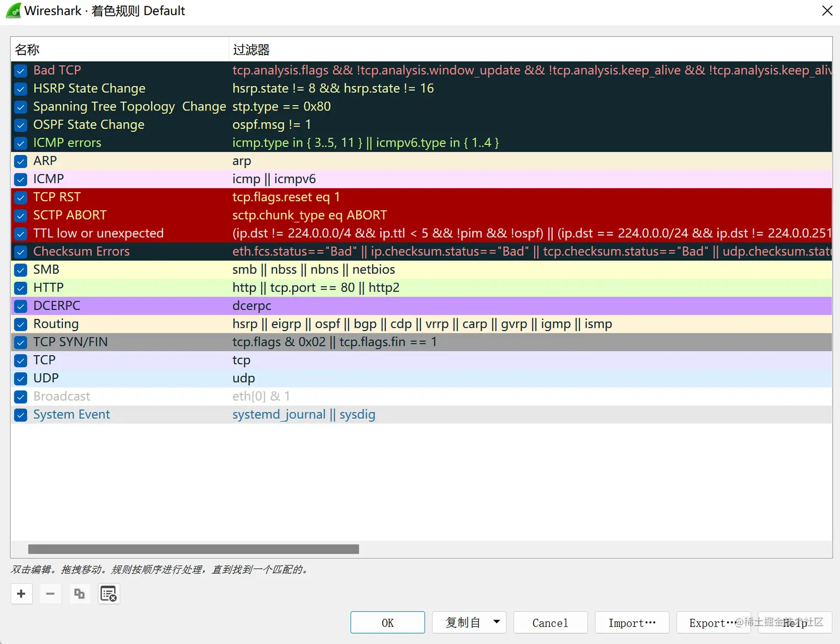Click the 'udp' filter cell
840x644 pixels.
click(x=243, y=378)
